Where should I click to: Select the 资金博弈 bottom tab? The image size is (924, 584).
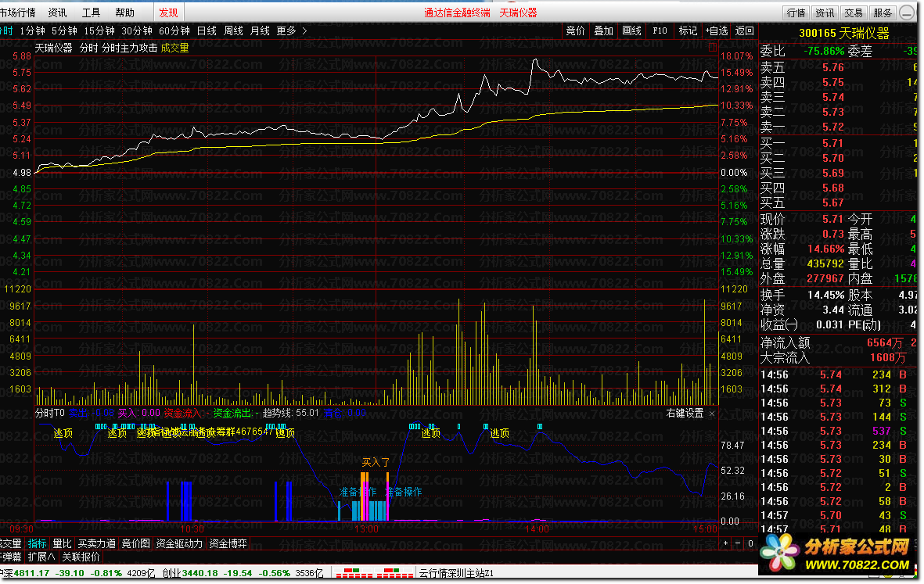click(228, 543)
